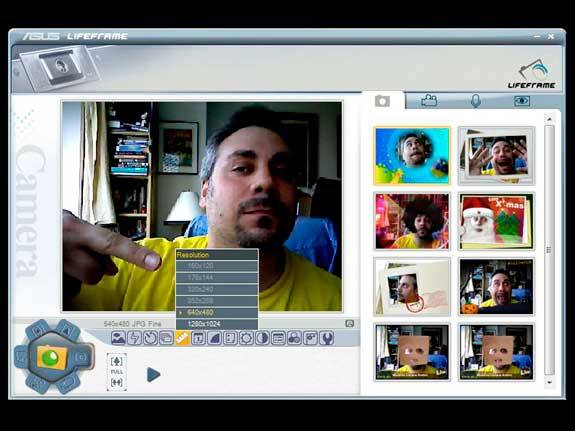This screenshot has width=575, height=431.
Task: Select the self-timer icon in toolbar
Action: [150, 338]
